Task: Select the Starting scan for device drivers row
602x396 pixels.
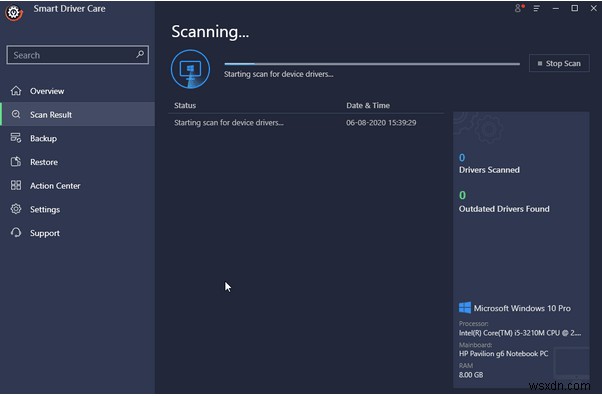Action: (306, 123)
